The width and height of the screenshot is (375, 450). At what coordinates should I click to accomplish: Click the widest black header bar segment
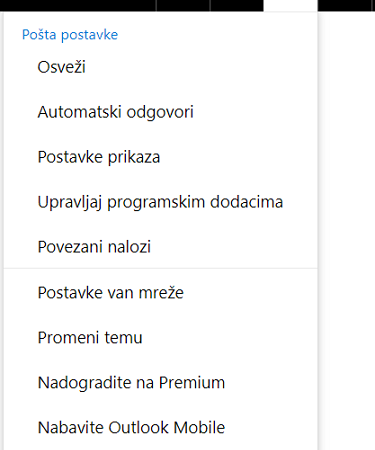point(78,5)
